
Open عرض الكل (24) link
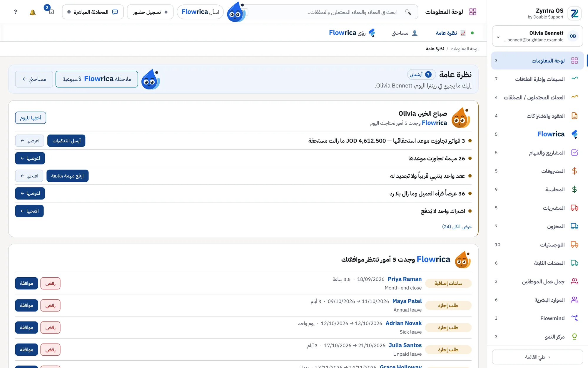coord(457,226)
